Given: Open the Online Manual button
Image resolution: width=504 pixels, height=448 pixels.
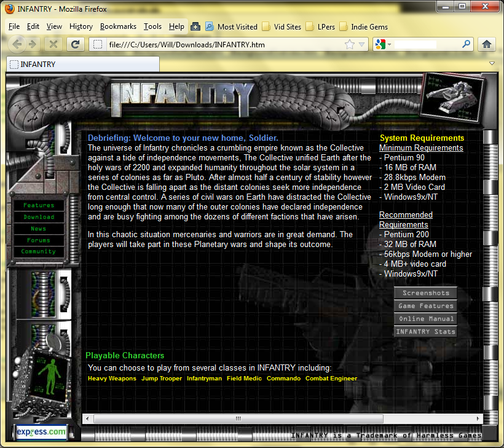Looking at the screenshot, I should coord(425,319).
